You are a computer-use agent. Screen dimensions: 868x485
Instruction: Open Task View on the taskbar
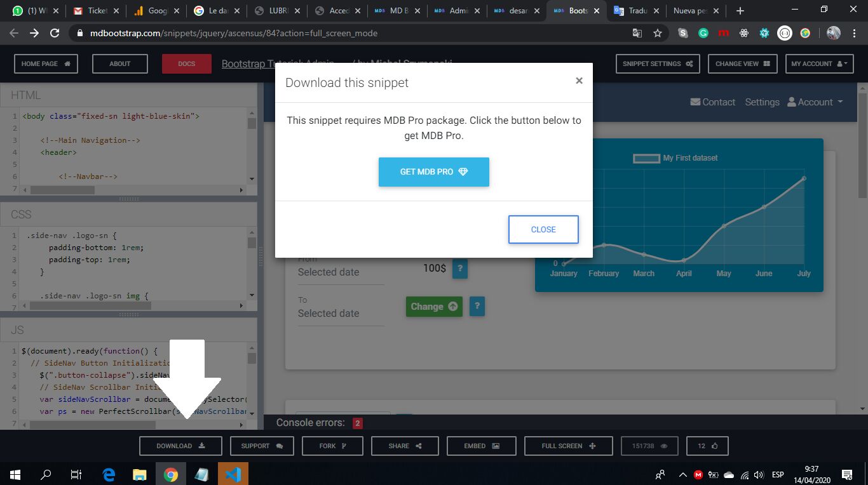click(76, 474)
